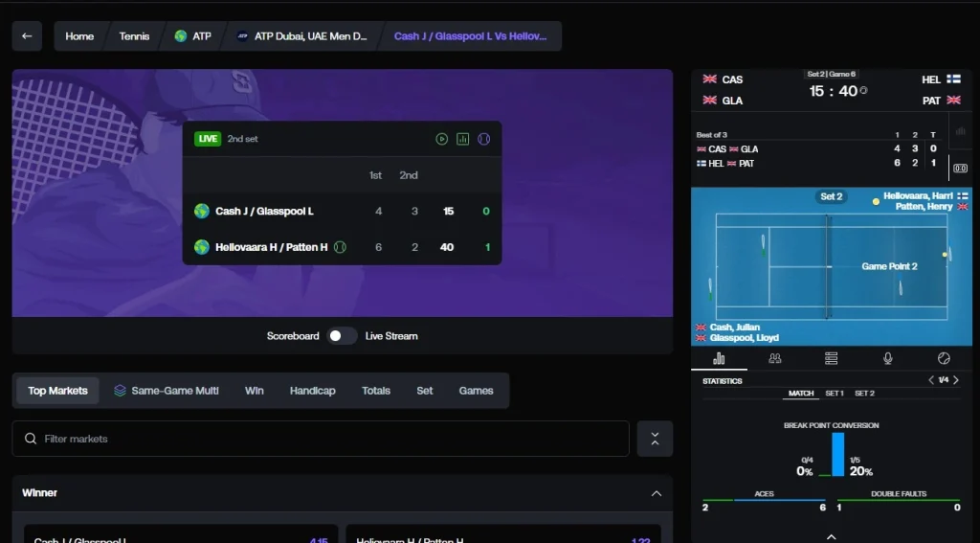The width and height of the screenshot is (980, 543).
Task: Click the "Best of 3" label
Action: tap(711, 134)
